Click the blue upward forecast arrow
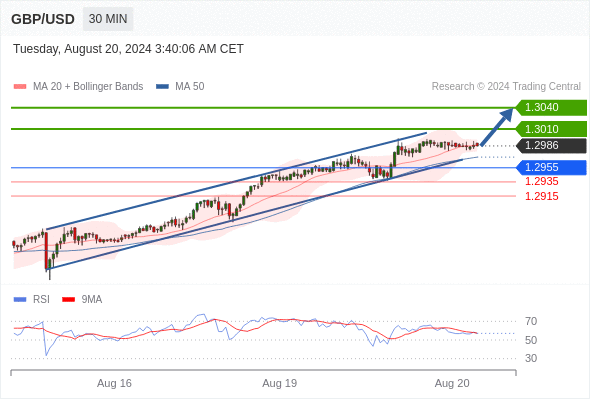This screenshot has width=590, height=400. pyautogui.click(x=497, y=127)
